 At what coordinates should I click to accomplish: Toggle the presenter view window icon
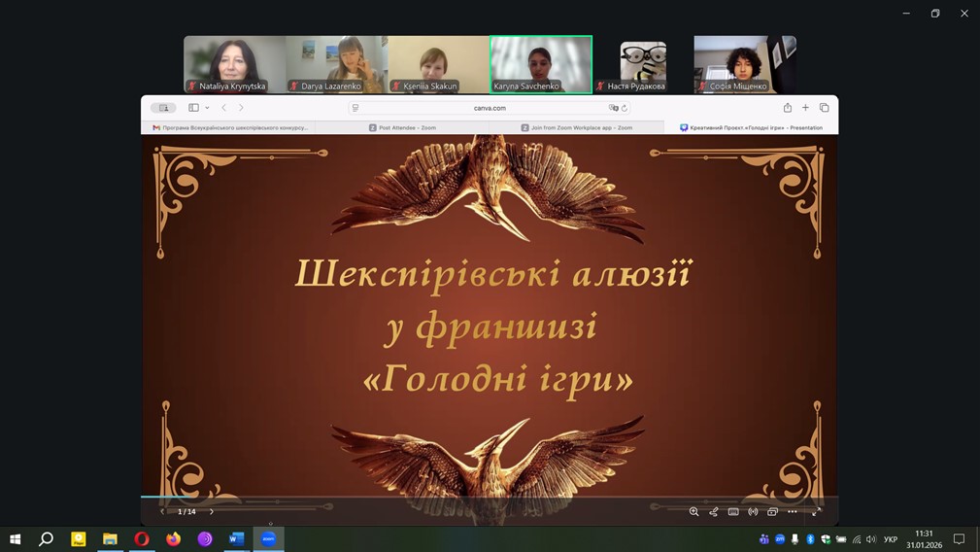[772, 511]
